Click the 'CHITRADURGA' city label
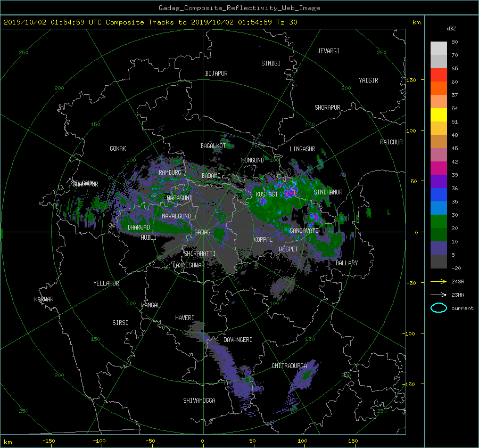This screenshot has height=448, width=479. coord(290,366)
